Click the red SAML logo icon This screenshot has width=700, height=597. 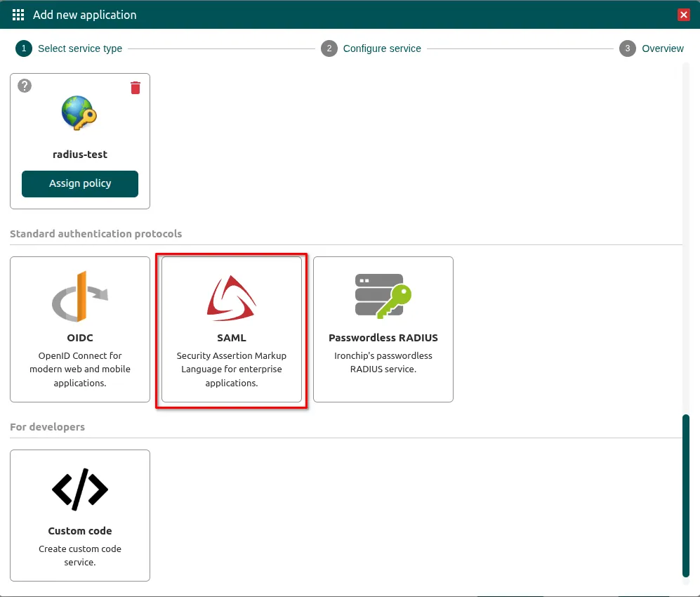pos(231,298)
